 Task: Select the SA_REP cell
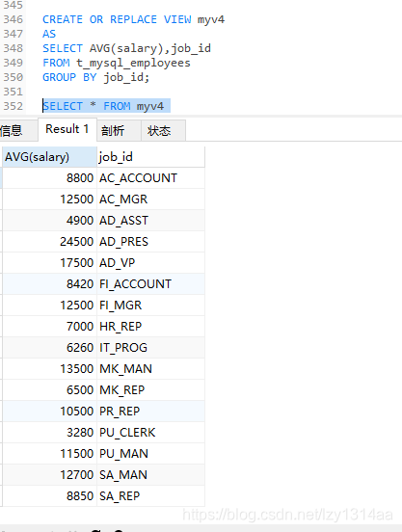click(x=150, y=496)
